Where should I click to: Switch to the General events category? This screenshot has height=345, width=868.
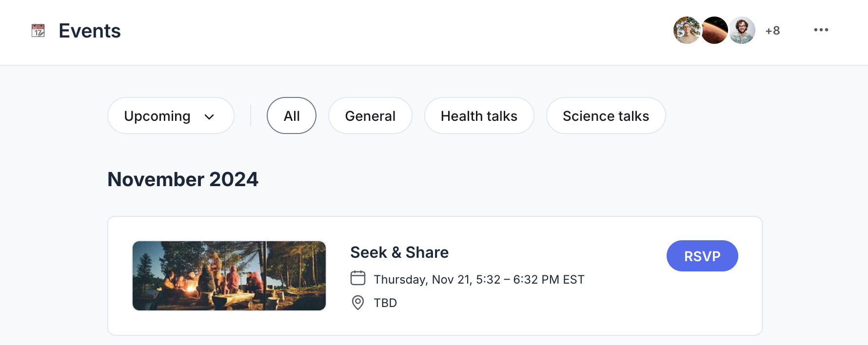(x=370, y=115)
